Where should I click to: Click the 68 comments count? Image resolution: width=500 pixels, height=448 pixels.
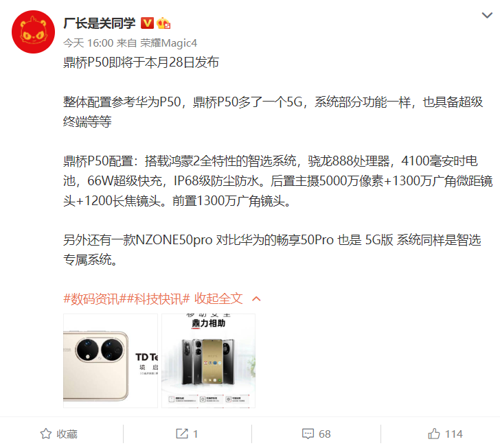point(325,434)
